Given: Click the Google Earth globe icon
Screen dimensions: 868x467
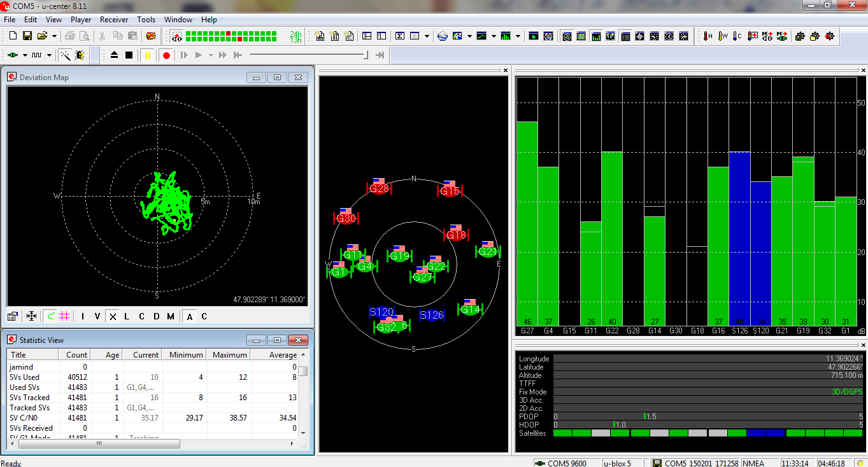Looking at the screenshot, I should pyautogui.click(x=443, y=36).
